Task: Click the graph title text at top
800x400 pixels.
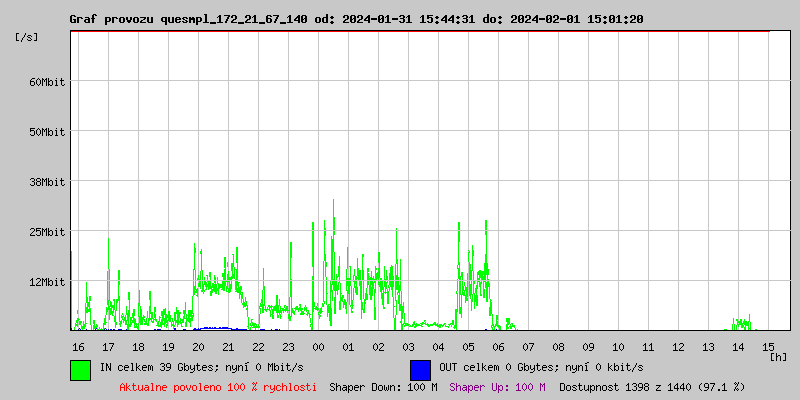Action: pyautogui.click(x=356, y=19)
